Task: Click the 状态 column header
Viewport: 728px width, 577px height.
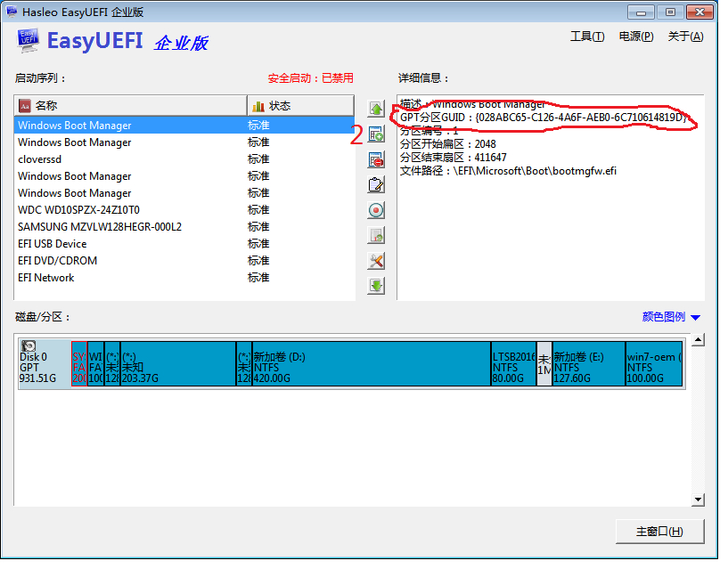Action: click(299, 106)
